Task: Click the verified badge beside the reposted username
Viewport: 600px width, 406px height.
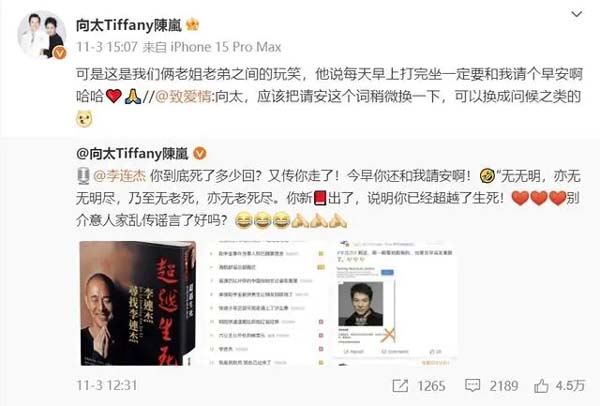Action: pyautogui.click(x=200, y=154)
